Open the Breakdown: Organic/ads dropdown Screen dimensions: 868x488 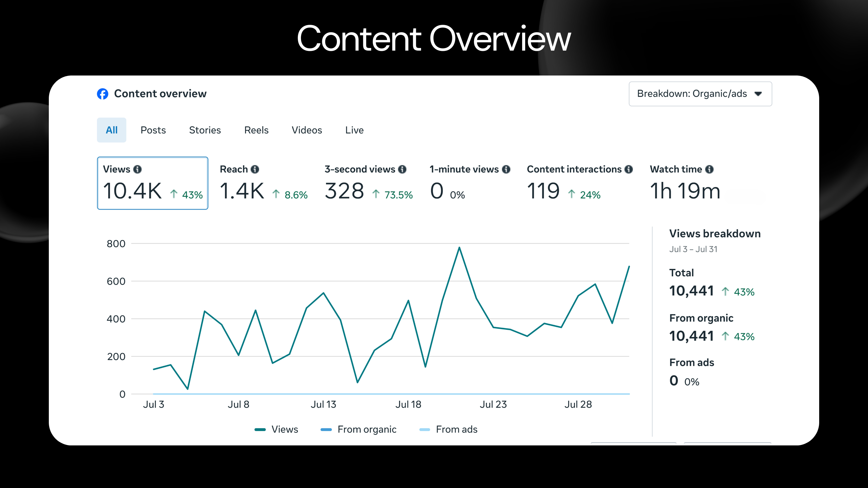700,94
